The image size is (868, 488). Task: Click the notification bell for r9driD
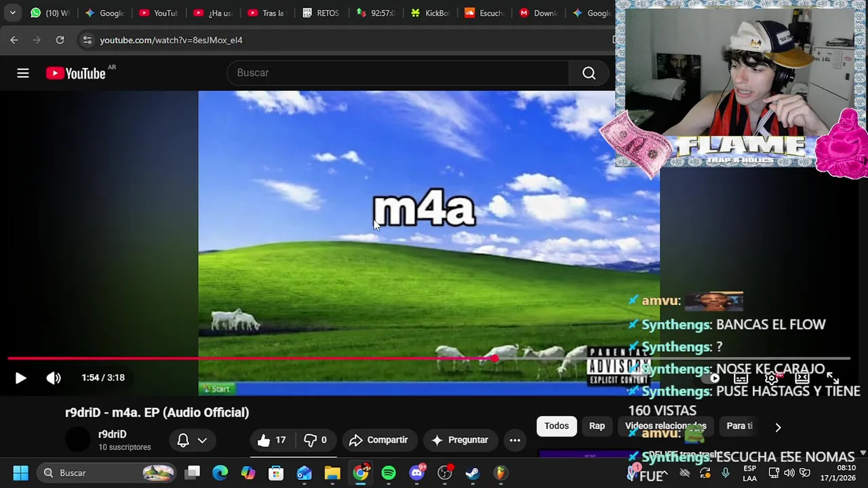point(183,441)
